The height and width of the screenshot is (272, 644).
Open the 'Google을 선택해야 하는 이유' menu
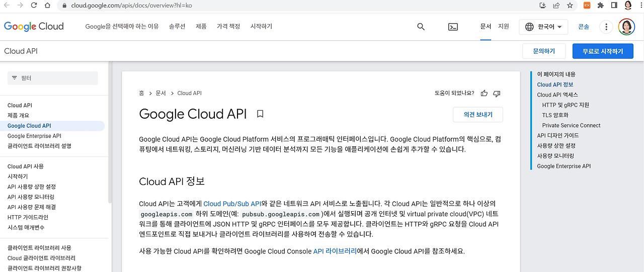[122, 27]
